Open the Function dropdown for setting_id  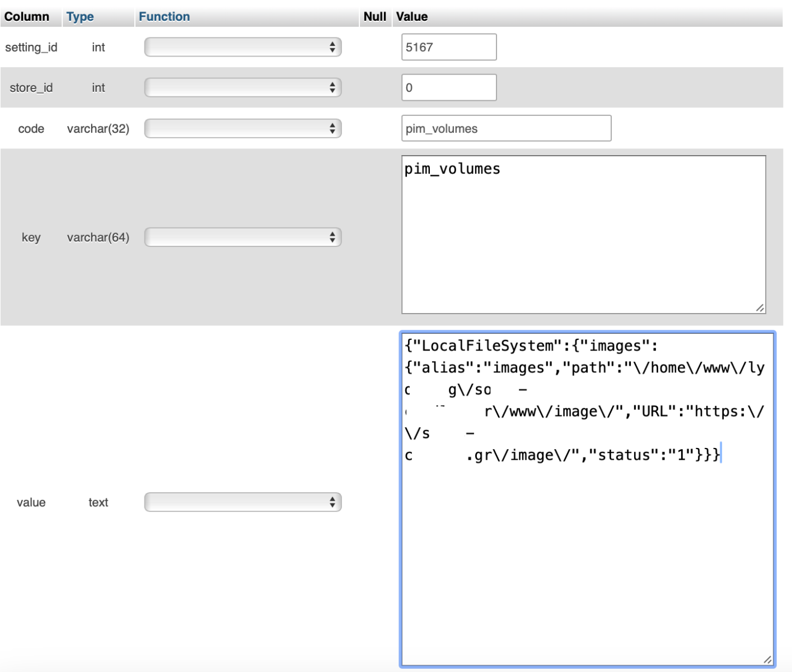click(243, 47)
